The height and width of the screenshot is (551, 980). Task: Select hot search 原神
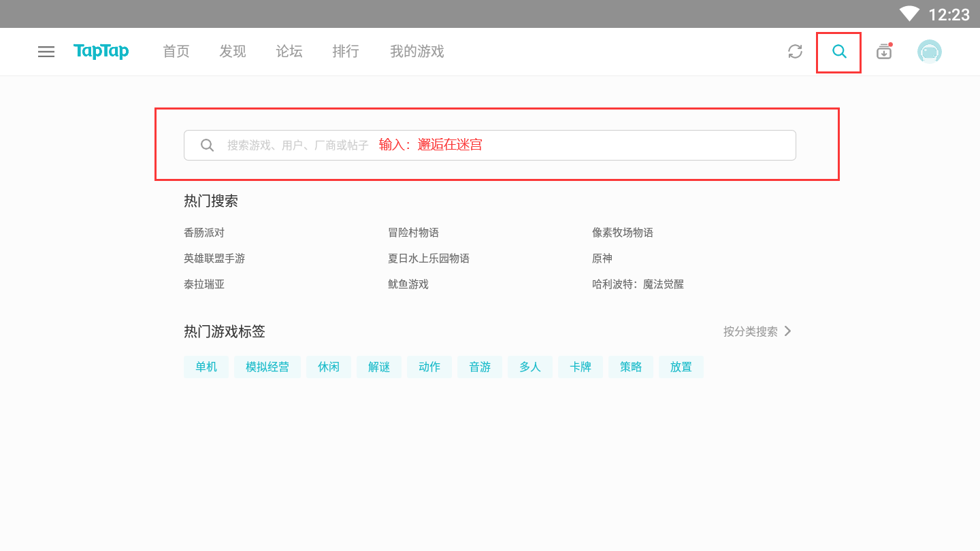coord(602,258)
